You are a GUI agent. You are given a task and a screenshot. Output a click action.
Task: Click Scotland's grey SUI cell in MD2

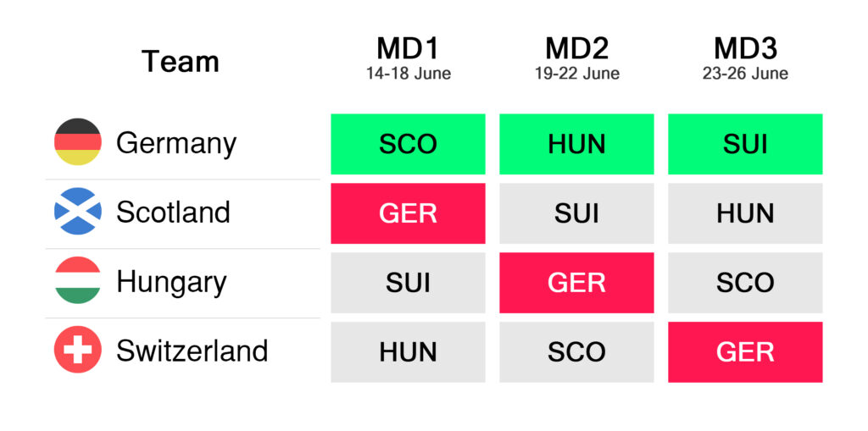point(576,213)
